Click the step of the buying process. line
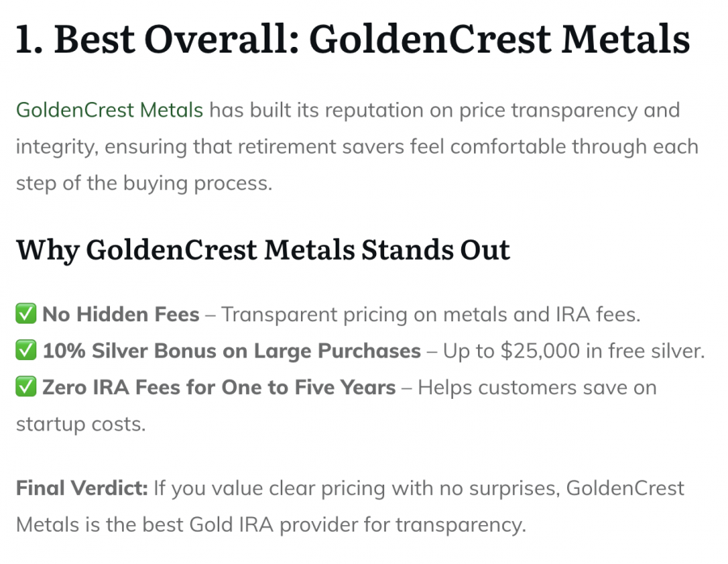The image size is (728, 564). 144,183
